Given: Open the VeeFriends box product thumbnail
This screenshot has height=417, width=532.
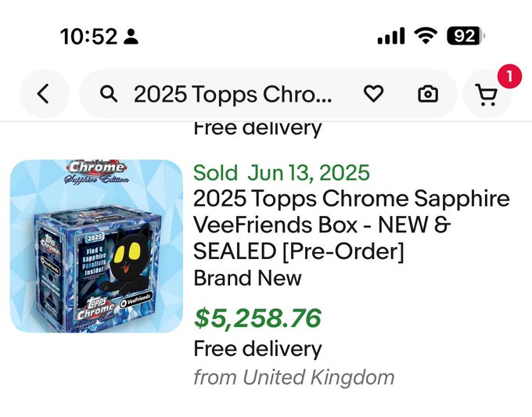Looking at the screenshot, I should pyautogui.click(x=96, y=246).
